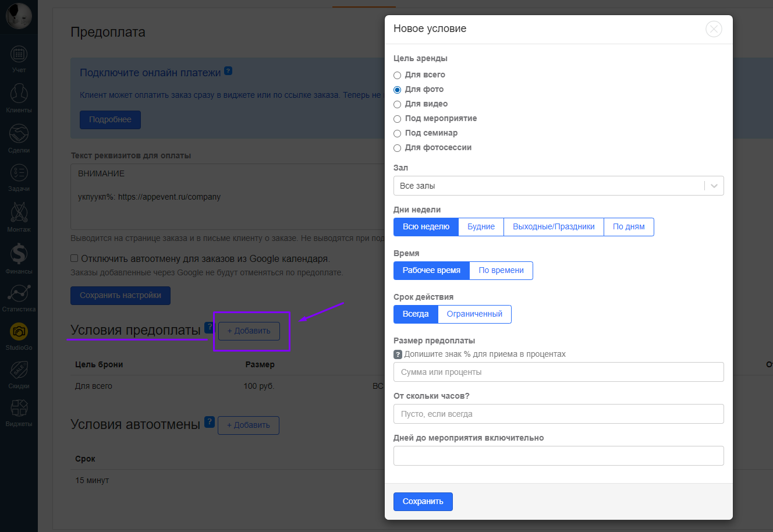Open the Клиенты sidebar icon
The width and height of the screenshot is (773, 532).
click(19, 94)
